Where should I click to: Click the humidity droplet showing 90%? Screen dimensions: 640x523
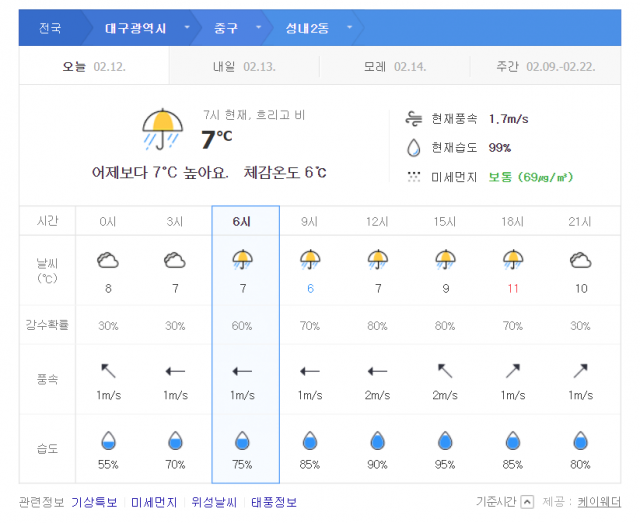[378, 441]
